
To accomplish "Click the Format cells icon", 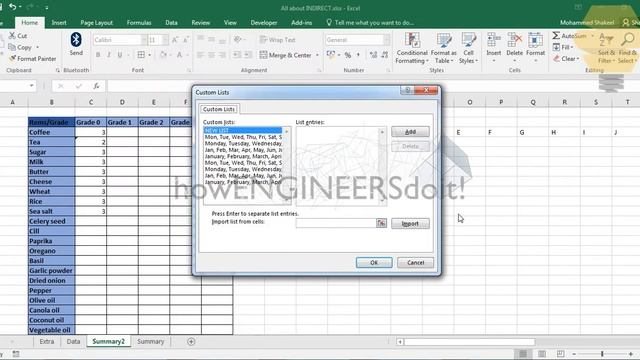I will tap(535, 40).
